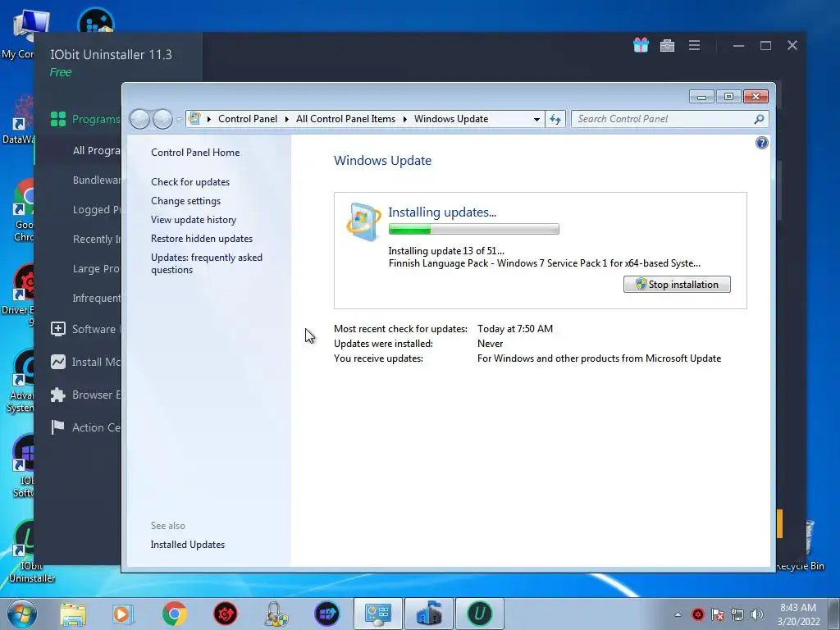Screen dimensions: 840x630
Task: Show hidden tray icons arrow
Action: click(678, 614)
